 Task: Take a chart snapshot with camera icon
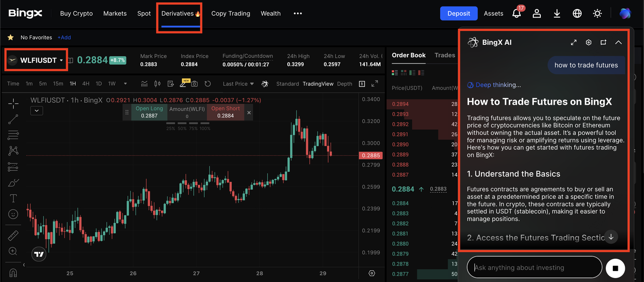(195, 84)
